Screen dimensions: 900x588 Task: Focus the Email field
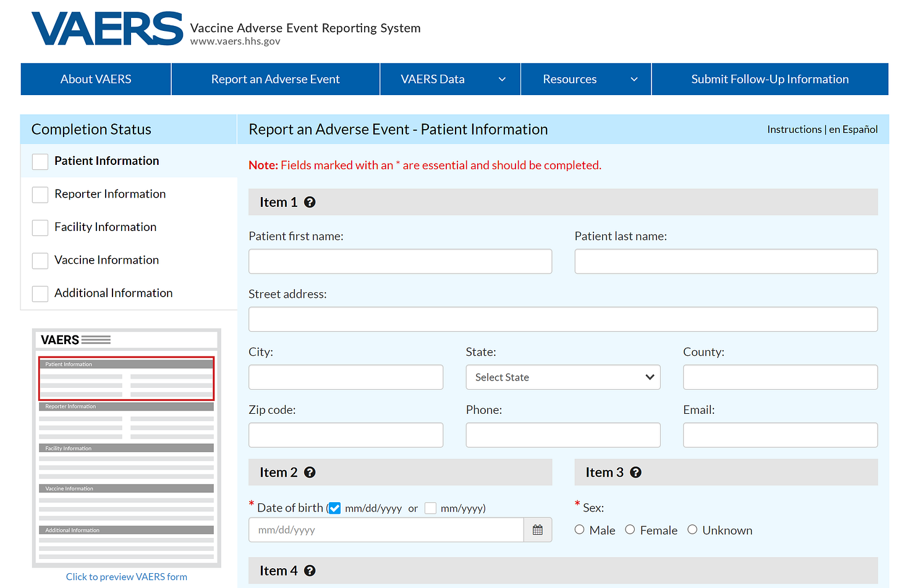pyautogui.click(x=780, y=435)
